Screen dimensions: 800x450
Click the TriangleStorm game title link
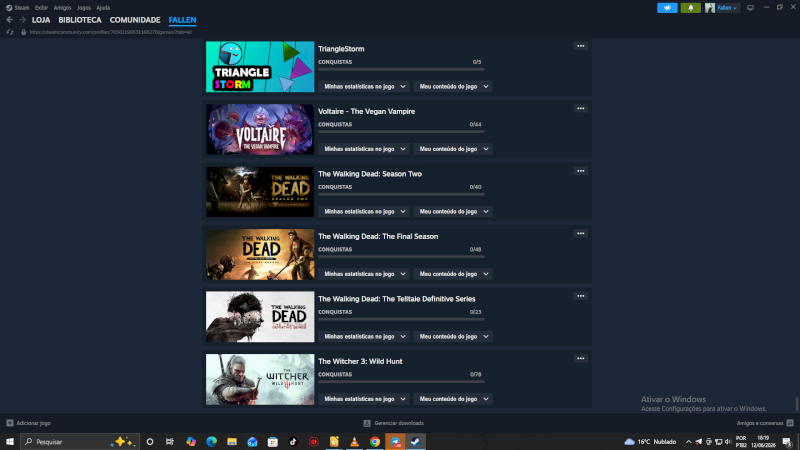point(341,49)
